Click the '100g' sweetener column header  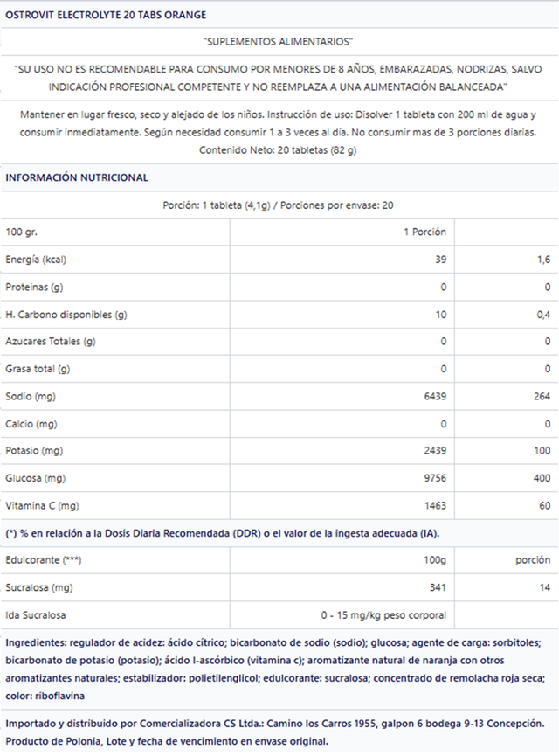pos(435,560)
